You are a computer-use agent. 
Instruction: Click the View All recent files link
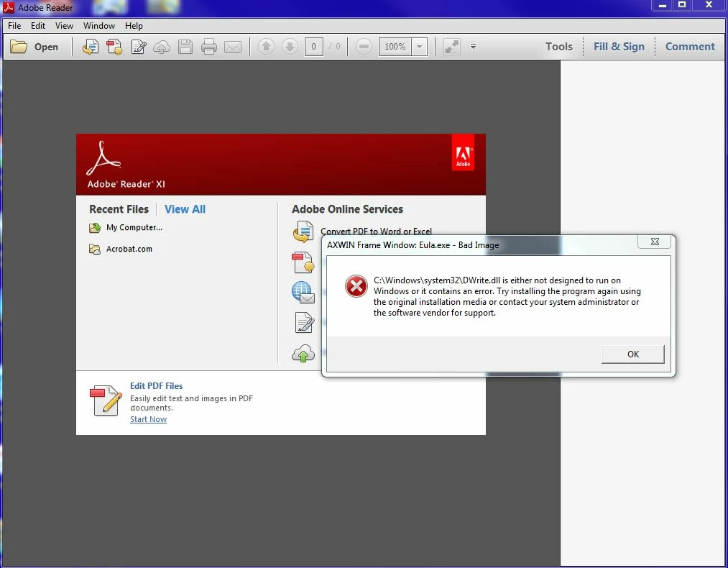pos(185,209)
